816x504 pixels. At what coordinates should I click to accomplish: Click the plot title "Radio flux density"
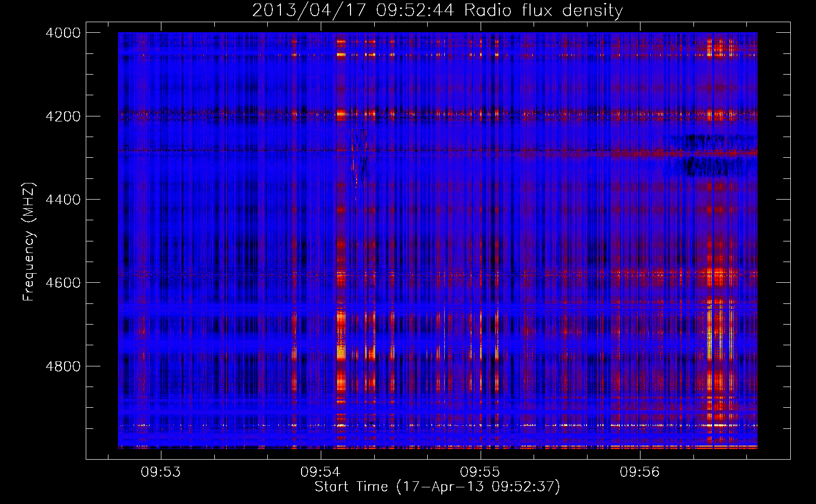click(543, 11)
